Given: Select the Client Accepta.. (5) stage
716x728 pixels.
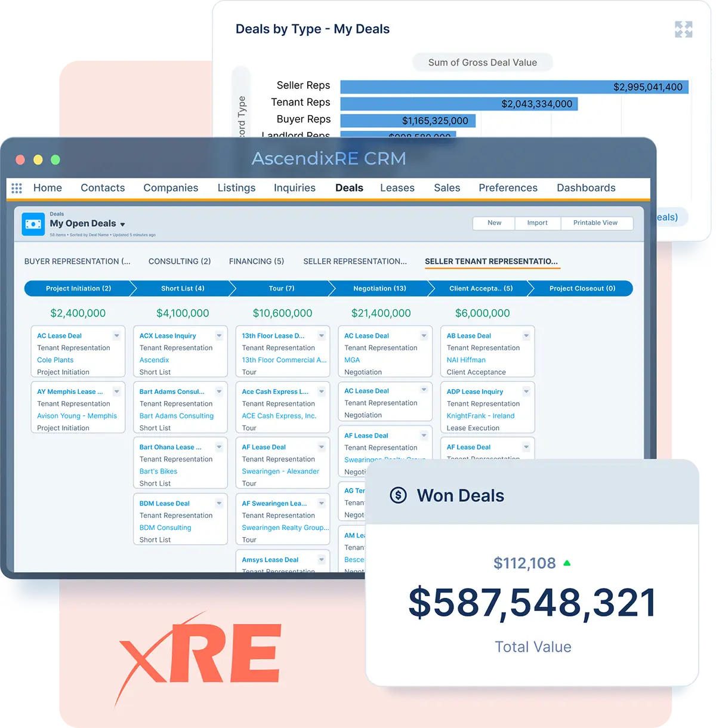Looking at the screenshot, I should coord(481,289).
